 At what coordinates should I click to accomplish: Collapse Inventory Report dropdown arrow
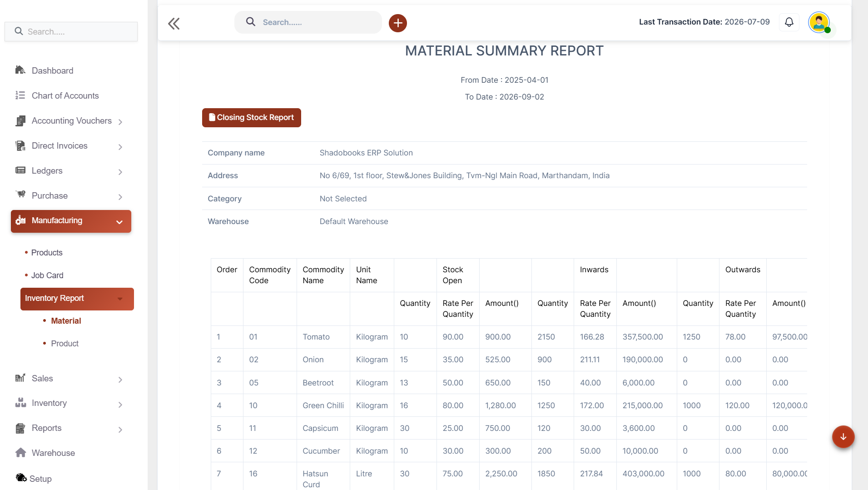tap(120, 299)
